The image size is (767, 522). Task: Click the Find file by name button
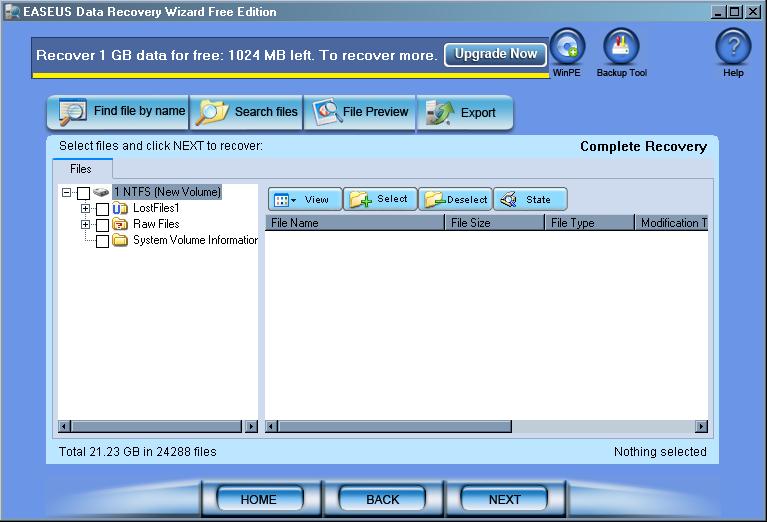[x=118, y=112]
